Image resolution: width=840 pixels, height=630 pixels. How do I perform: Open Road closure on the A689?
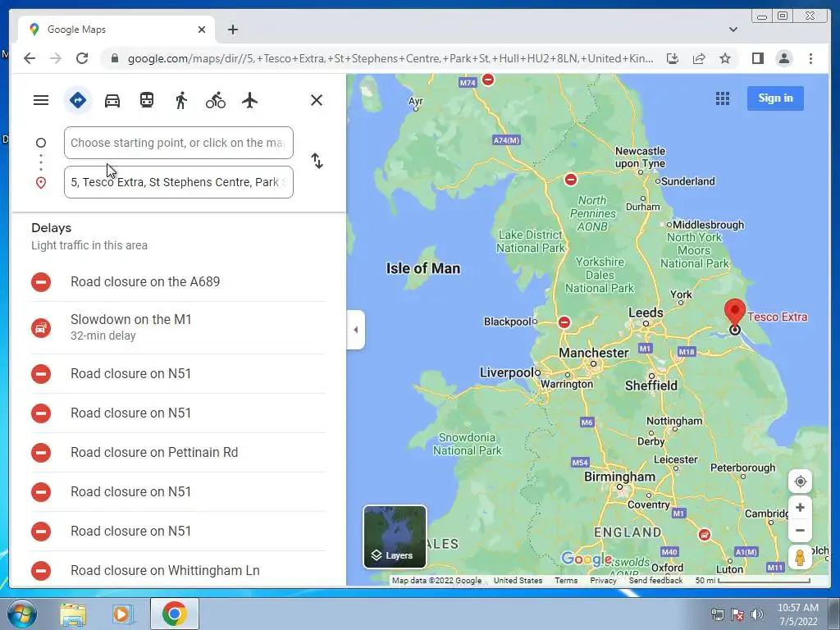(x=178, y=282)
